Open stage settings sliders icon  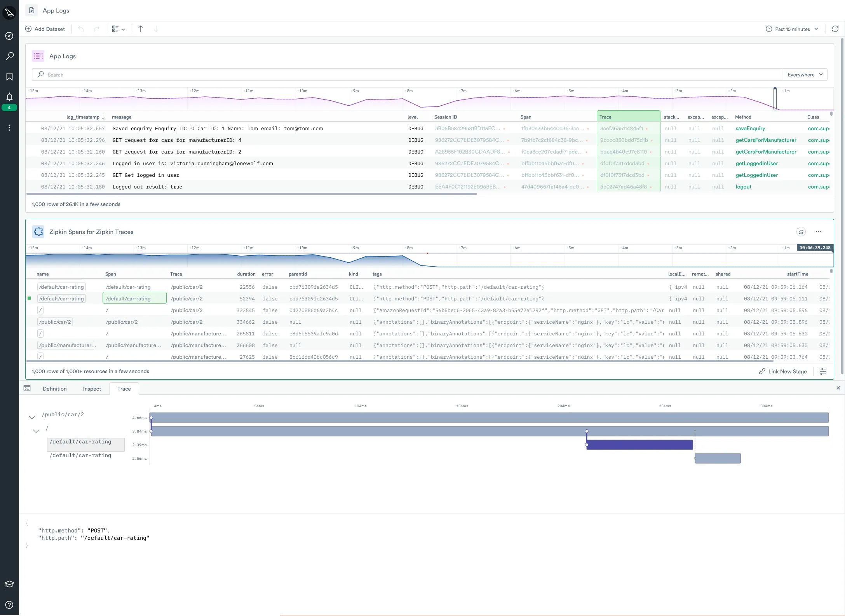tap(823, 372)
